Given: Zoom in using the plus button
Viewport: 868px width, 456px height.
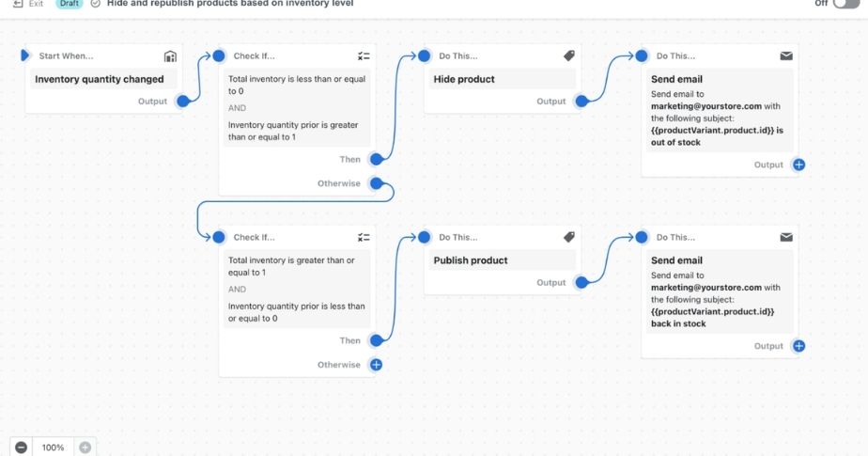Looking at the screenshot, I should pyautogui.click(x=85, y=448).
